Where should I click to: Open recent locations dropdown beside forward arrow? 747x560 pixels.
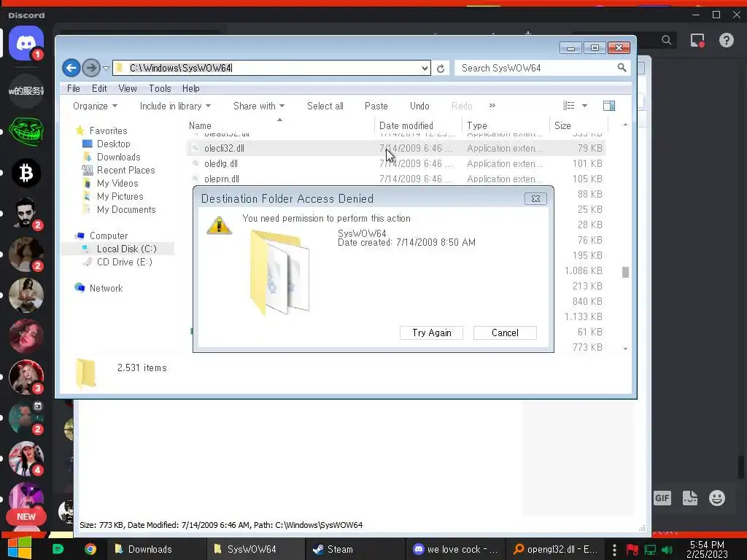[106, 69]
